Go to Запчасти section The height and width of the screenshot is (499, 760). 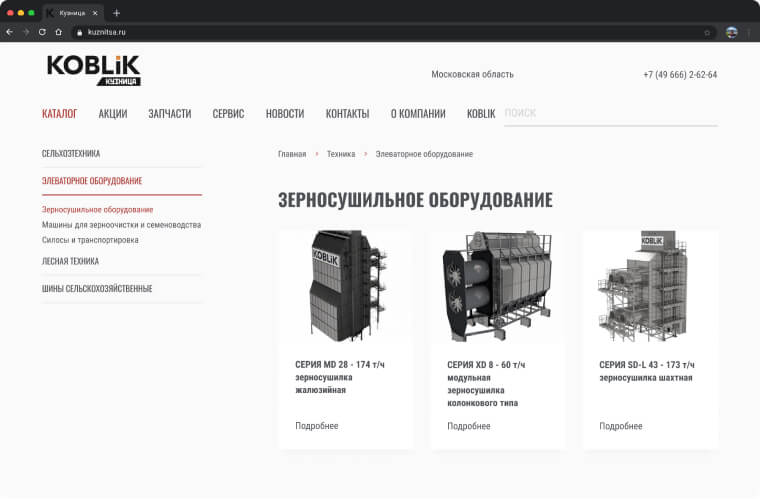pyautogui.click(x=170, y=114)
